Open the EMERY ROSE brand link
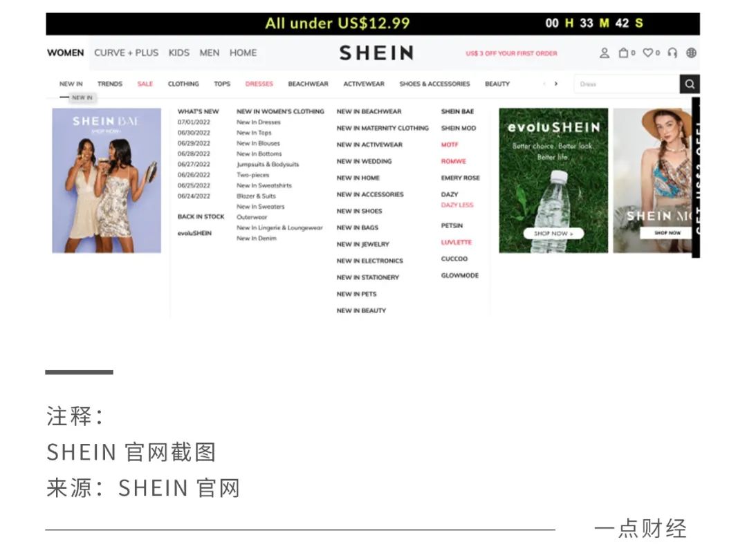Viewport: 747px width, 560px height. (461, 178)
